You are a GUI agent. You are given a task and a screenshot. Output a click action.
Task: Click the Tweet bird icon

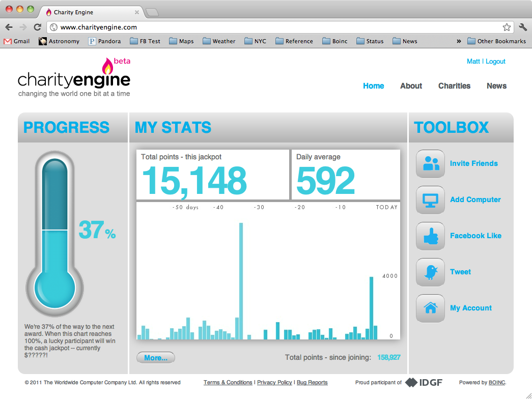pyautogui.click(x=430, y=272)
